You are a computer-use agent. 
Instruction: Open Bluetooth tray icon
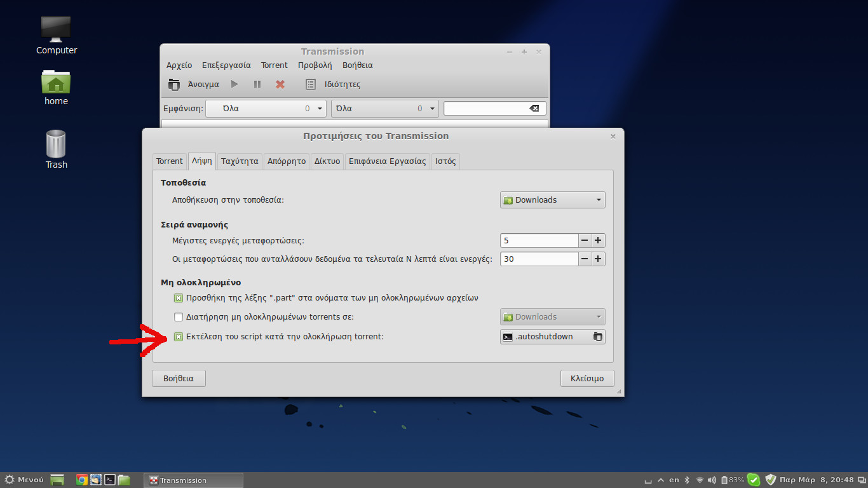tap(687, 480)
